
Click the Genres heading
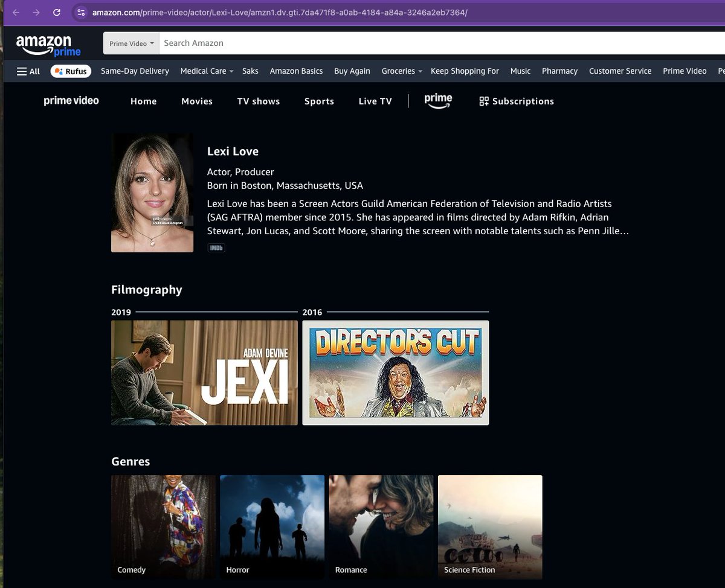[130, 461]
